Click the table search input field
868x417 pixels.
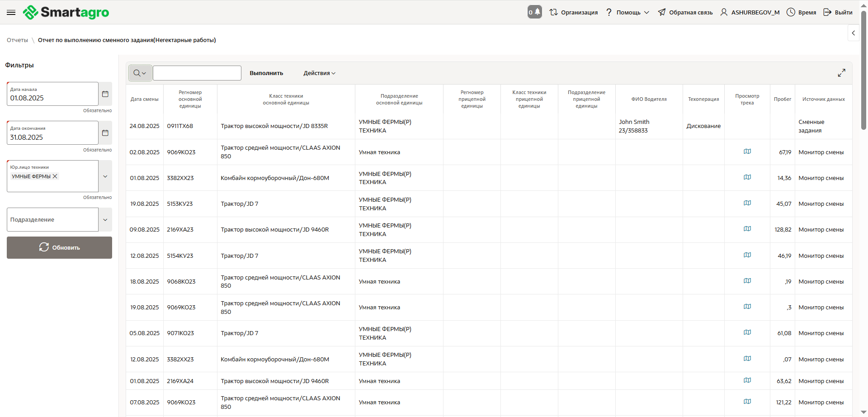point(197,73)
